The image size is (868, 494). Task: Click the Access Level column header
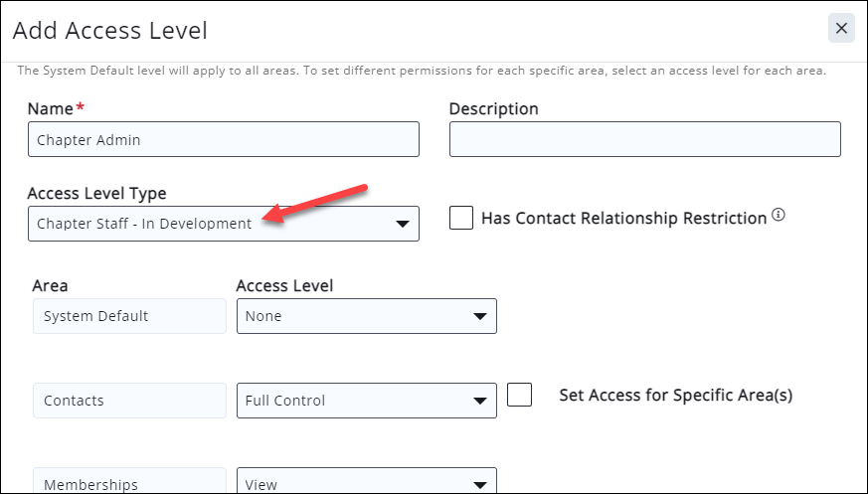pyautogui.click(x=284, y=285)
